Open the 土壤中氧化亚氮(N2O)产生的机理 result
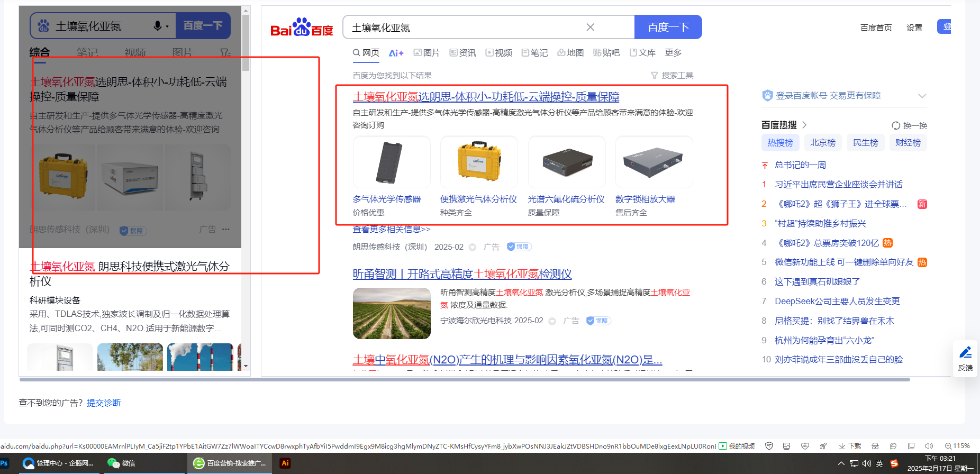Screen dimensions: 980x474 (507, 360)
